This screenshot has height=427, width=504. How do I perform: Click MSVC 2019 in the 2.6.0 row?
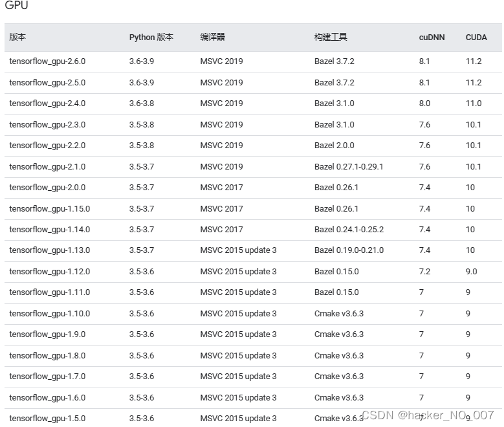coord(221,61)
